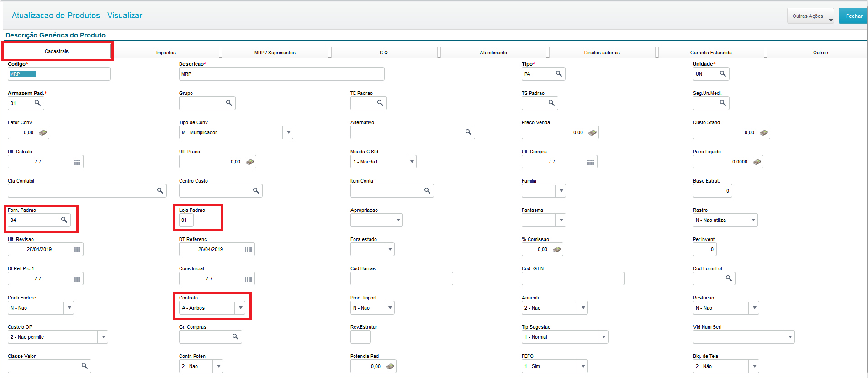
Task: Expand Moeda C.Std dropdown
Action: 412,162
